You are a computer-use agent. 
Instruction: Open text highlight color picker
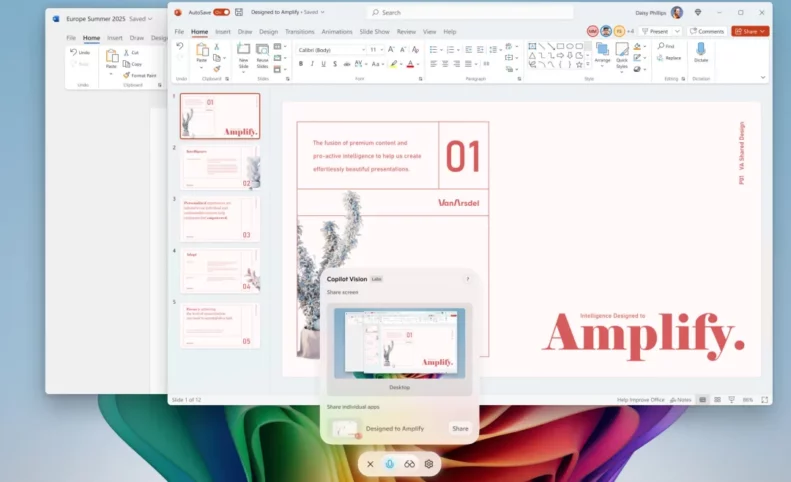393,64
